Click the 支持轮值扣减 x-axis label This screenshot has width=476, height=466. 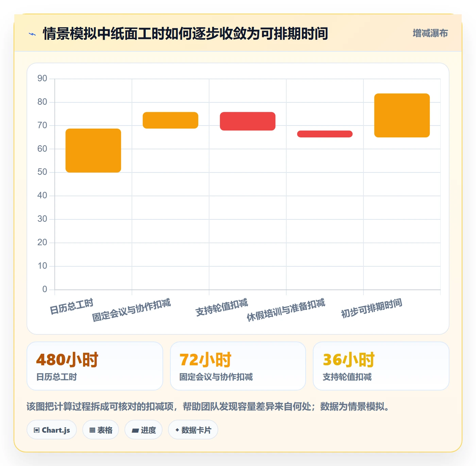click(222, 307)
